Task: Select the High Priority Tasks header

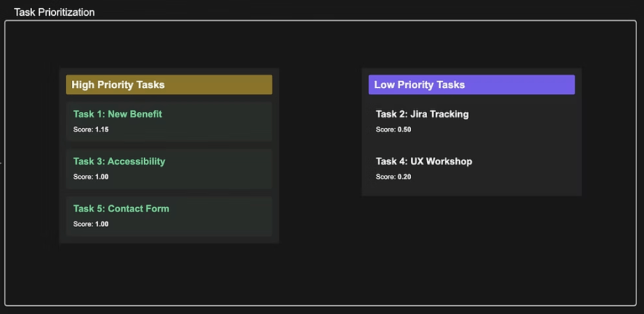Action: point(118,85)
